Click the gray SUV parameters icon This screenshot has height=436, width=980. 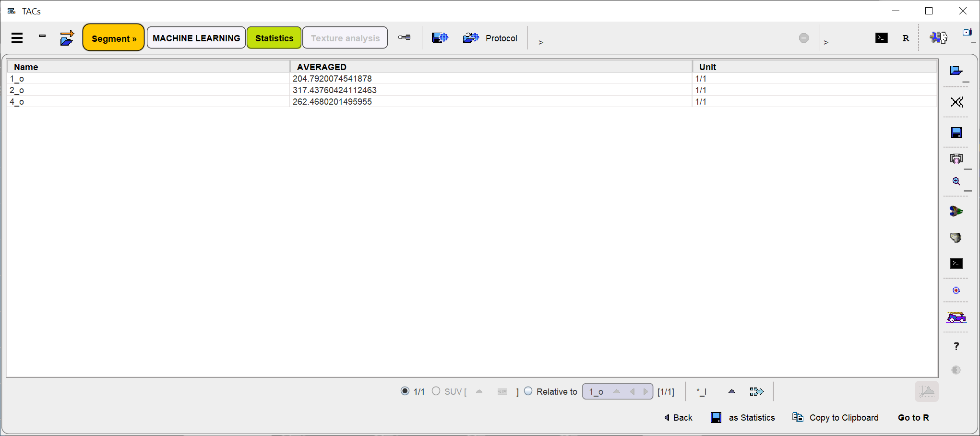click(x=502, y=391)
